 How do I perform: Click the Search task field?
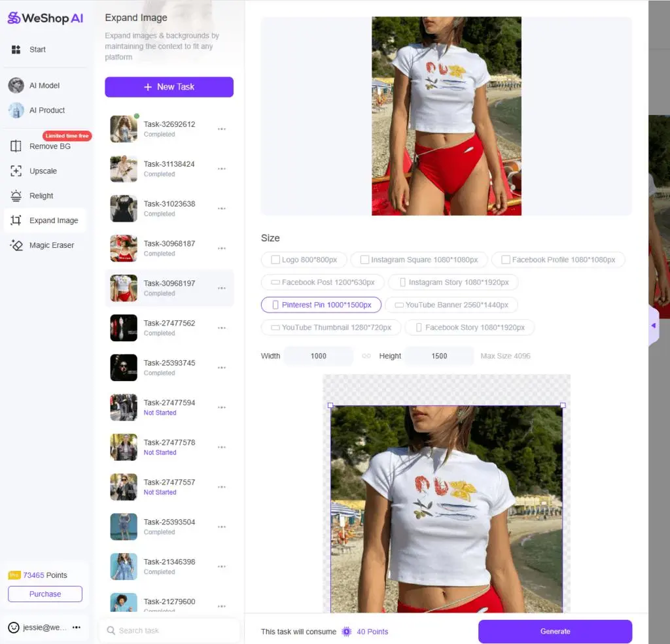[x=169, y=630]
